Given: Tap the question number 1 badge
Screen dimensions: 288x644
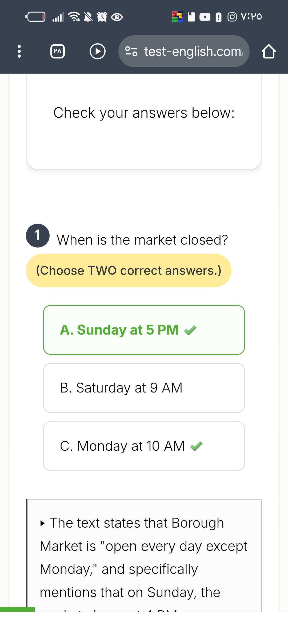Looking at the screenshot, I should [38, 235].
